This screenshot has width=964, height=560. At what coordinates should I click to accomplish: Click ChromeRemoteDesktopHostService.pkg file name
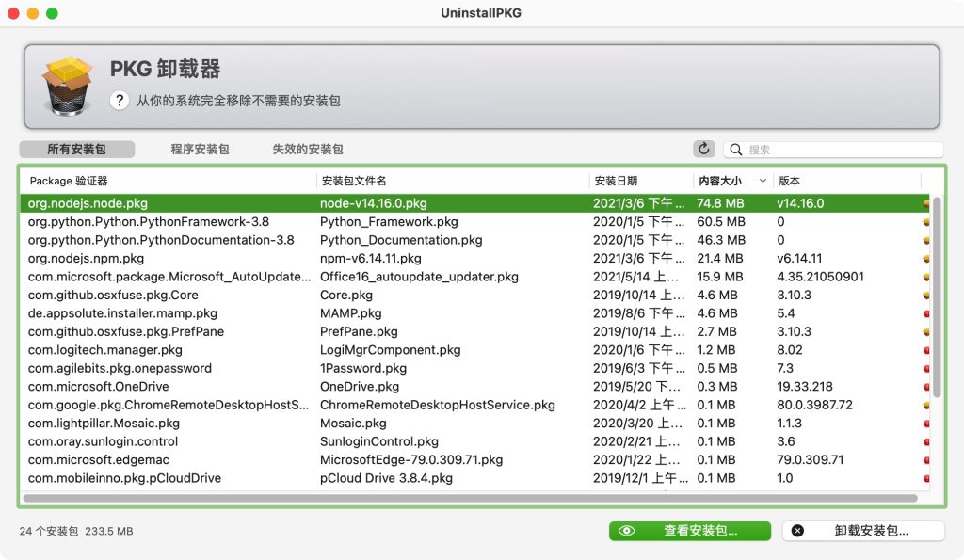pos(438,405)
